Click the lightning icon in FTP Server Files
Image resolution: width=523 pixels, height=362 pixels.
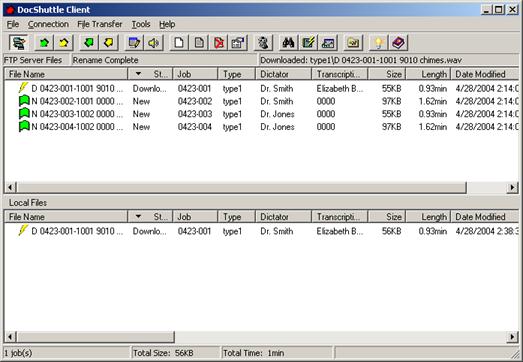click(x=23, y=88)
